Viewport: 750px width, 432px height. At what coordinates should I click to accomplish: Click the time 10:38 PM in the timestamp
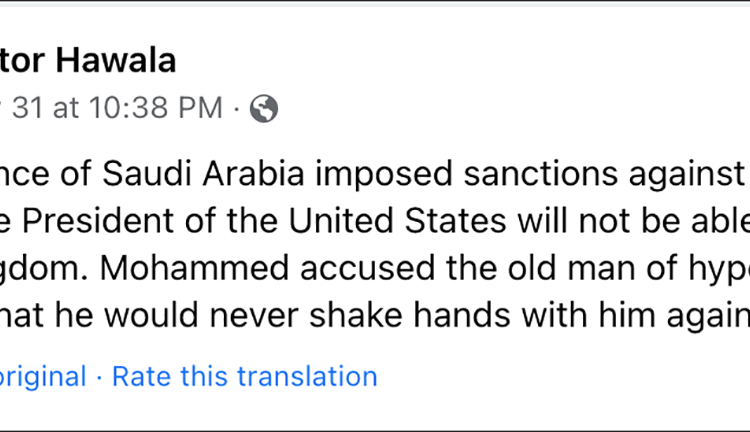tap(156, 107)
